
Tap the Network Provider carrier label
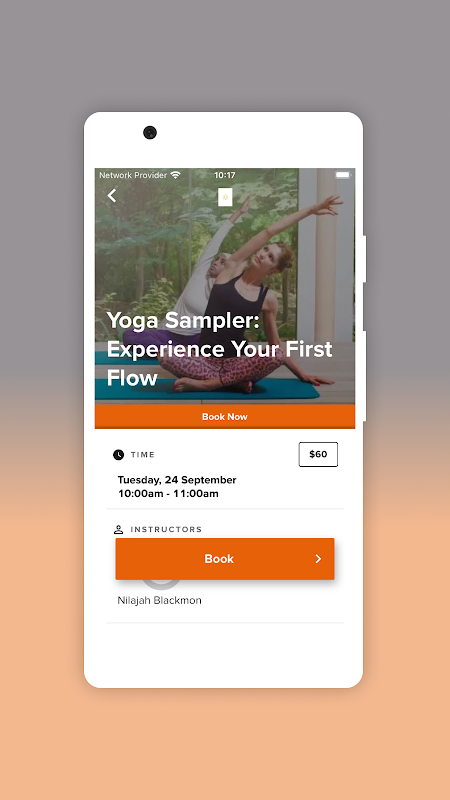pyautogui.click(x=133, y=175)
